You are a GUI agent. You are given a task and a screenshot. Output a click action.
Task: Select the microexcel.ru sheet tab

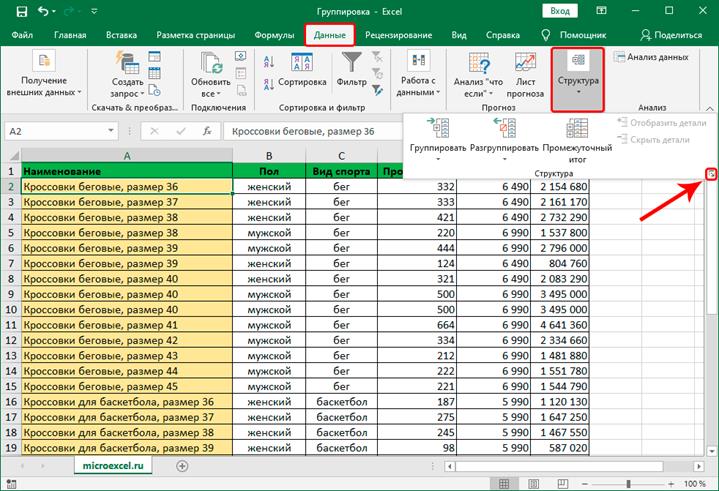point(113,465)
